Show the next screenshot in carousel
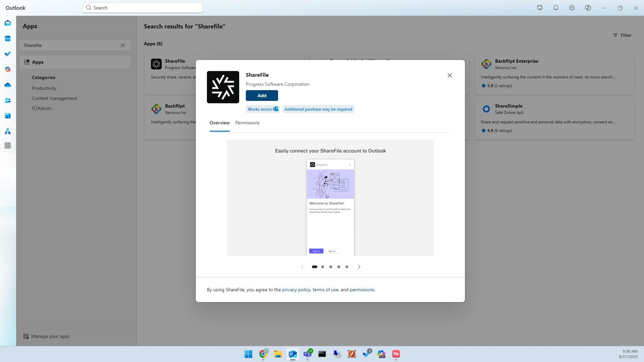Viewport: 644px width, 362px height. point(359,266)
